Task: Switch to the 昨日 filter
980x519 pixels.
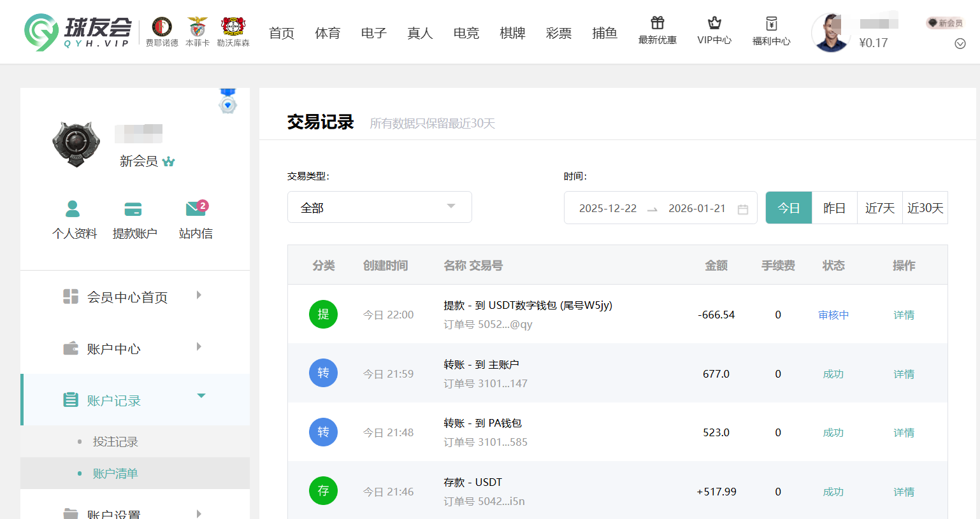Action: [834, 207]
